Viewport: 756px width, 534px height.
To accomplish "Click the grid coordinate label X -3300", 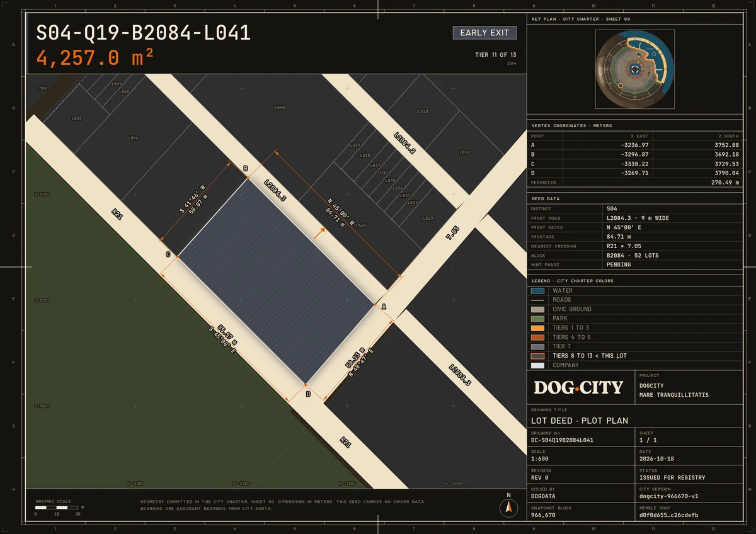I will click(x=242, y=484).
